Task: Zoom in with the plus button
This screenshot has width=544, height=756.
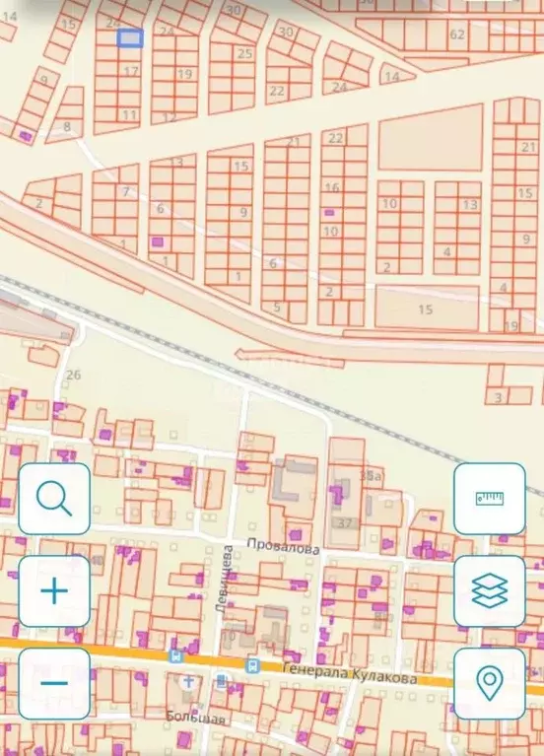Action: tap(54, 590)
